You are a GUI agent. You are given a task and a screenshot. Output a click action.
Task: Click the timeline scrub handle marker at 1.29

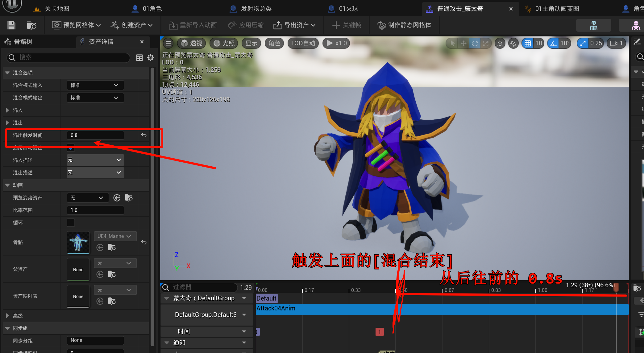pyautogui.click(x=616, y=287)
